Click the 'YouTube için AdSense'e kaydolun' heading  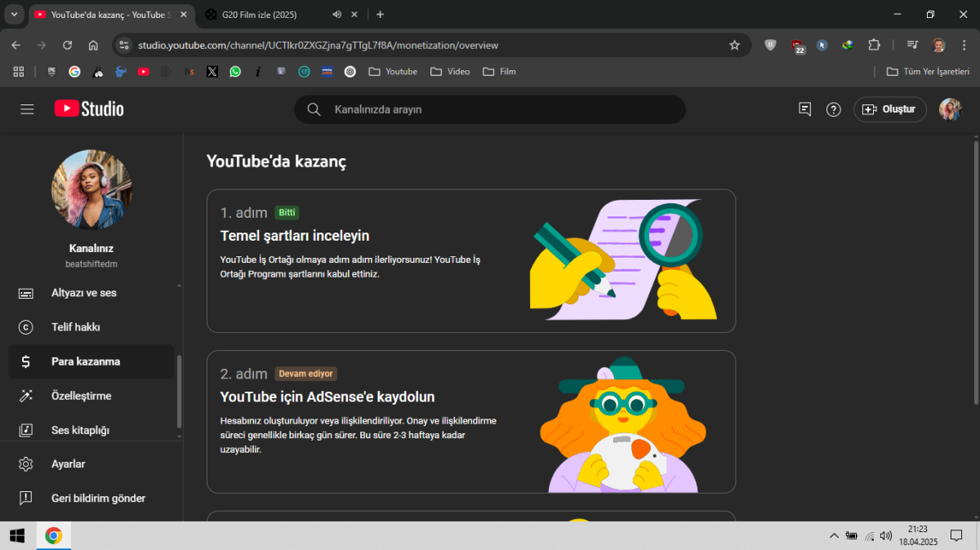pyautogui.click(x=327, y=397)
